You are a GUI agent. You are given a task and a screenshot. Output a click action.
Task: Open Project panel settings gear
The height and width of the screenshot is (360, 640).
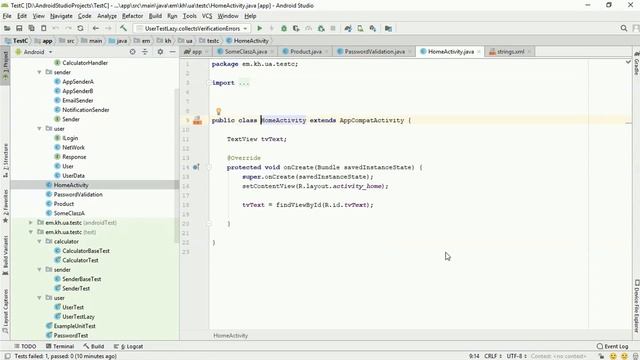click(160, 52)
